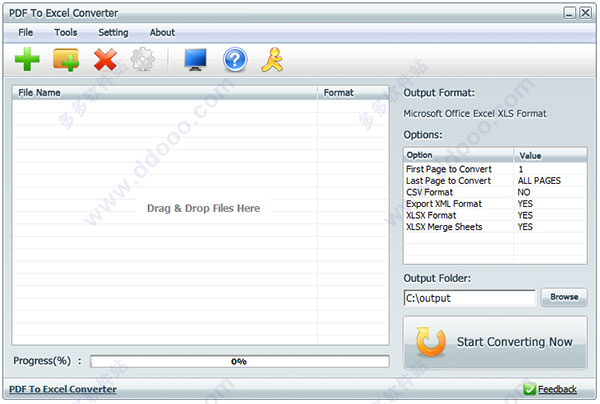Click the green plus Add File icon

pyautogui.click(x=27, y=59)
